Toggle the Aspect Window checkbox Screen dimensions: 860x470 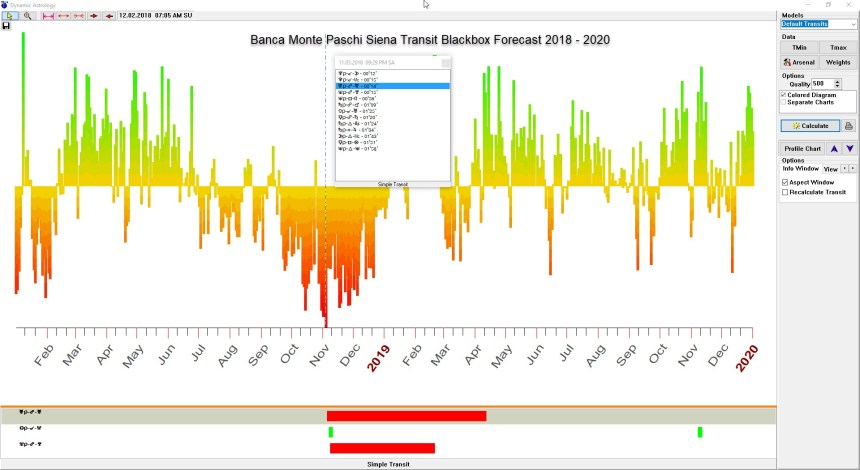(x=785, y=182)
